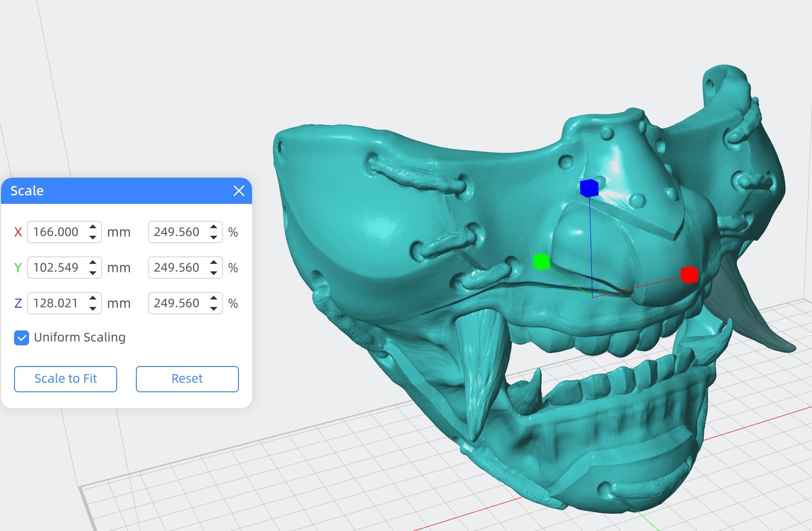Disable Uniform Scaling

pyautogui.click(x=21, y=337)
